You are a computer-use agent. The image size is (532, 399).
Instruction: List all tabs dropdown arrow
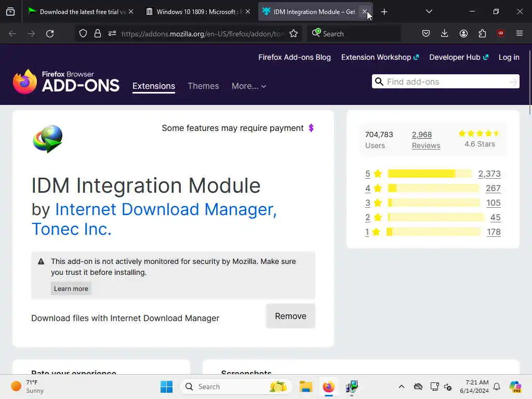(x=429, y=11)
